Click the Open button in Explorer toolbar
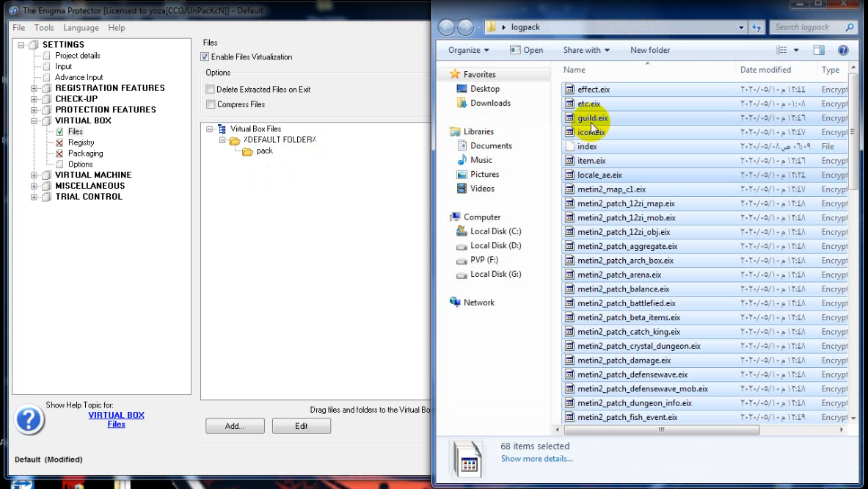 [526, 51]
